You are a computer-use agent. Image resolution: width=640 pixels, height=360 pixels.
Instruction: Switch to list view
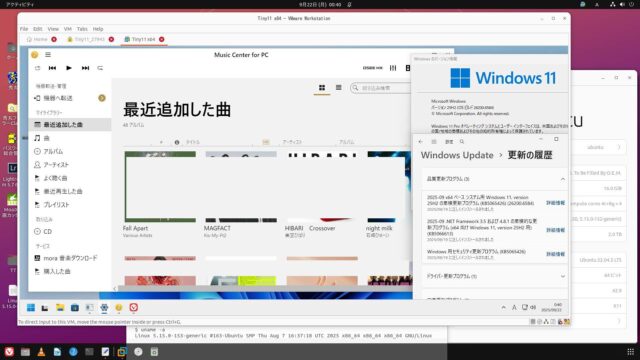point(338,88)
